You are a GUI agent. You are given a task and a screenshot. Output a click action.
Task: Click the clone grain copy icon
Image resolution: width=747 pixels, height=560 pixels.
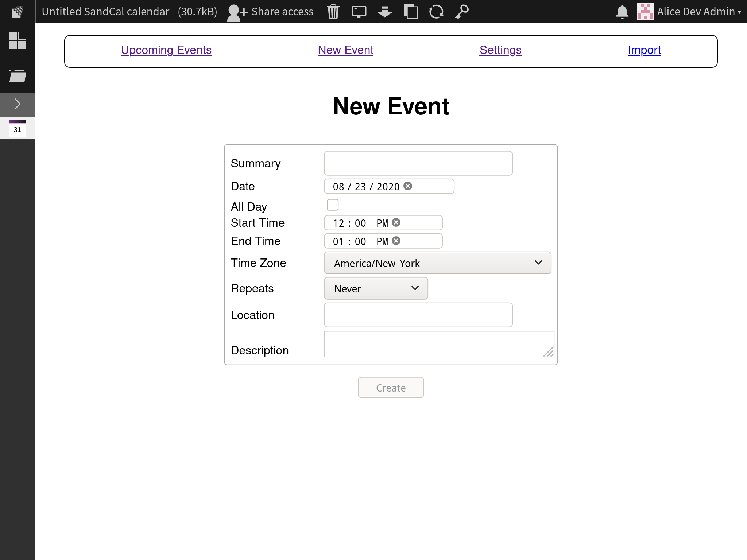point(411,12)
